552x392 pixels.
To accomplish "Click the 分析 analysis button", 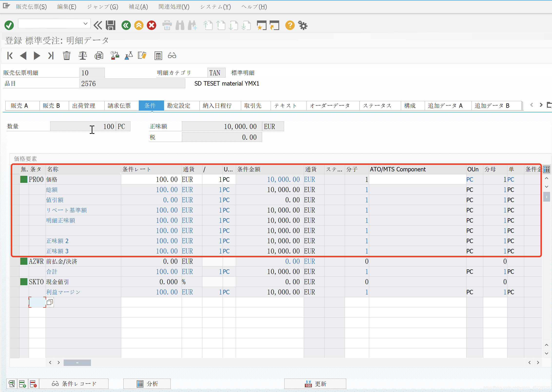I will [147, 384].
